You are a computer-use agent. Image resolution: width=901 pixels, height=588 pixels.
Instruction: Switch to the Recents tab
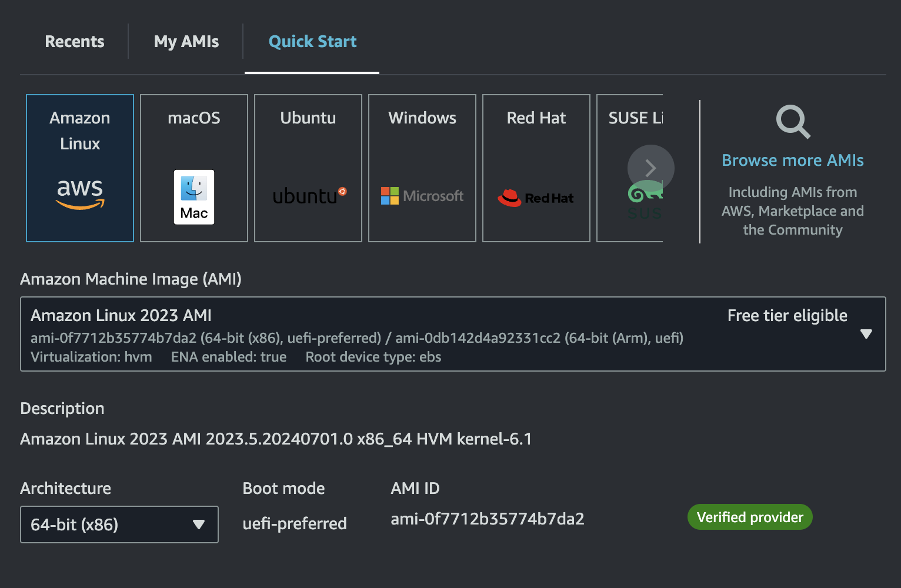pyautogui.click(x=74, y=41)
